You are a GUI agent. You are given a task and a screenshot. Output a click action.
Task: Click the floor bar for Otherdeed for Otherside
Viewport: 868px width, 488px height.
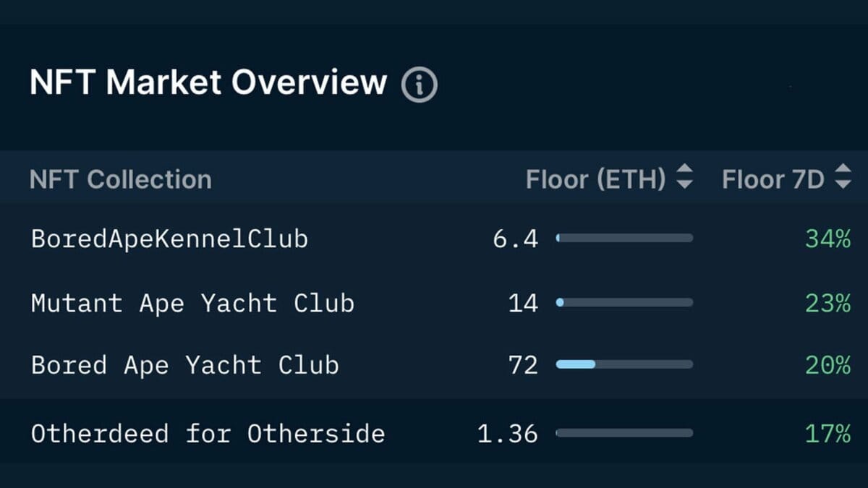pyautogui.click(x=624, y=433)
